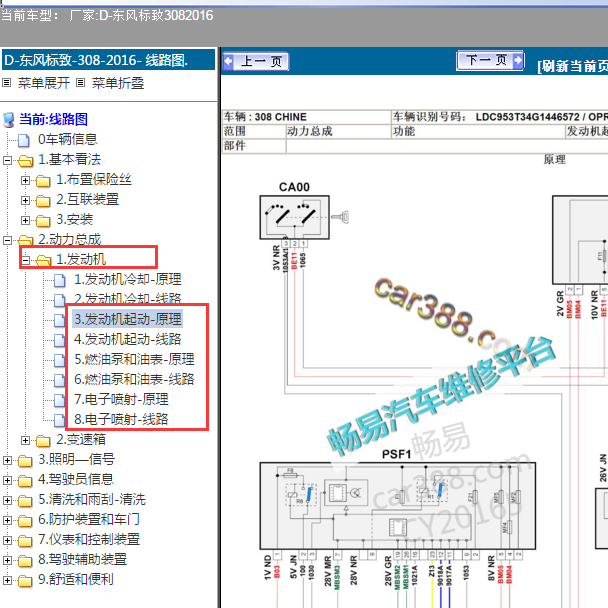Expand the 9.舒适和便利 folder toggle
The image size is (608, 608).
[x=7, y=580]
